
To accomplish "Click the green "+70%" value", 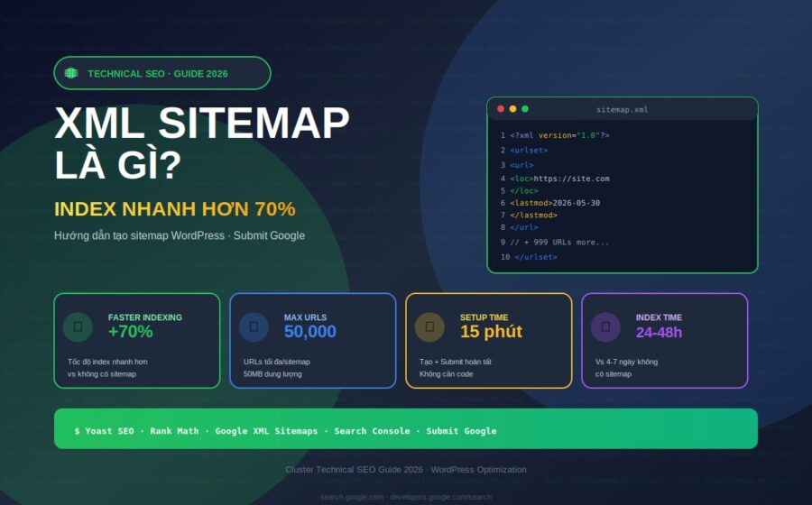I will point(131,332).
